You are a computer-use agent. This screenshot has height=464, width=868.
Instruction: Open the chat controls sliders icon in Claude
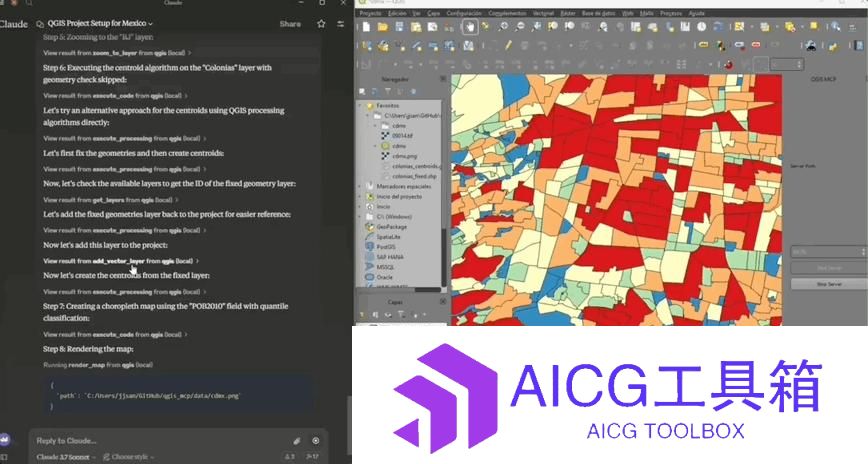point(340,24)
